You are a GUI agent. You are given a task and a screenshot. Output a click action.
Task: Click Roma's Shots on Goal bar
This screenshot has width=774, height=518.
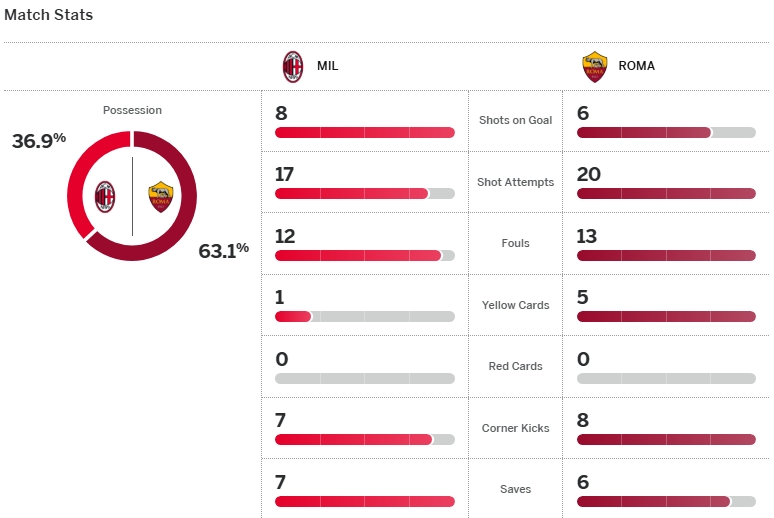[666, 132]
